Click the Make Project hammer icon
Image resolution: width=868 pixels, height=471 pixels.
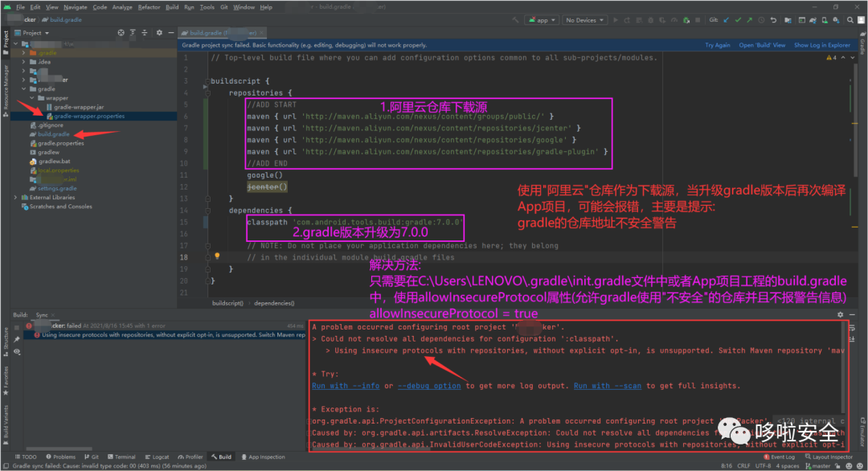(515, 20)
